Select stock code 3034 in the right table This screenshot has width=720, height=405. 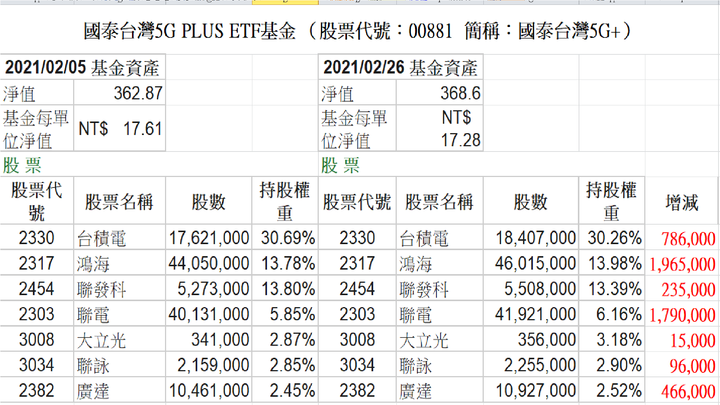(x=357, y=365)
